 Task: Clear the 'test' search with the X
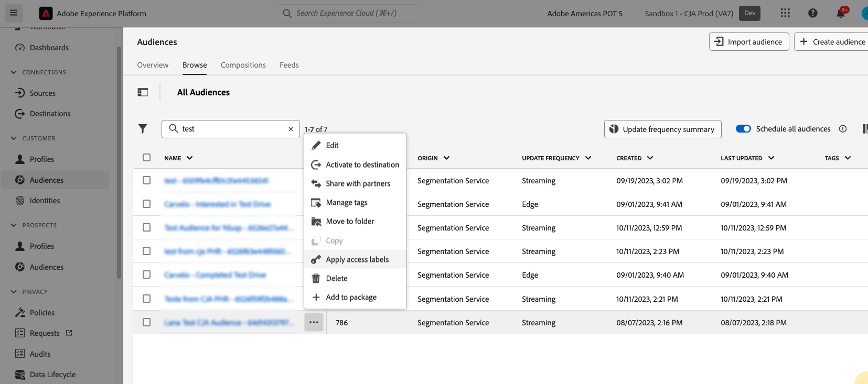pyautogui.click(x=291, y=129)
